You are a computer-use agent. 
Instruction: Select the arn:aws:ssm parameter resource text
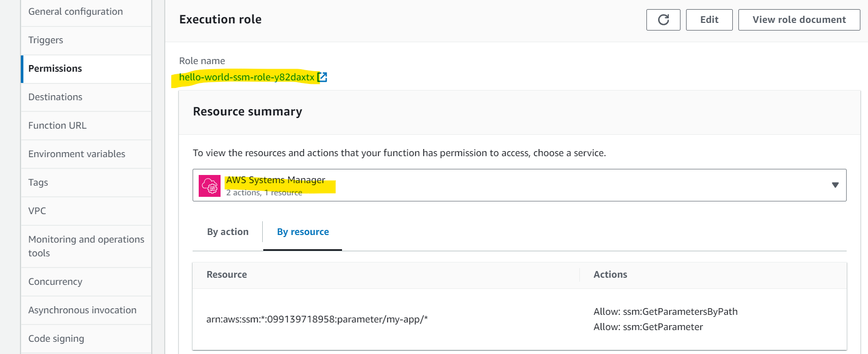click(317, 319)
